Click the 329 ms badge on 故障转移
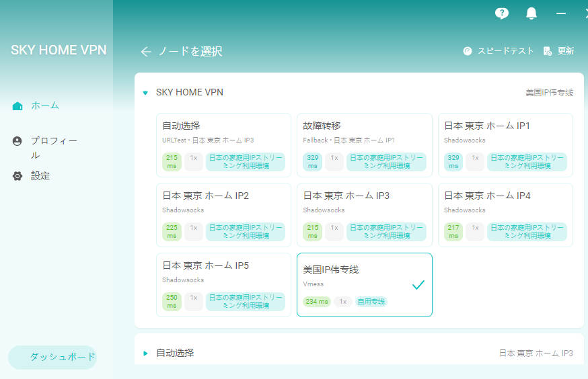The width and height of the screenshot is (588, 379). [x=312, y=162]
